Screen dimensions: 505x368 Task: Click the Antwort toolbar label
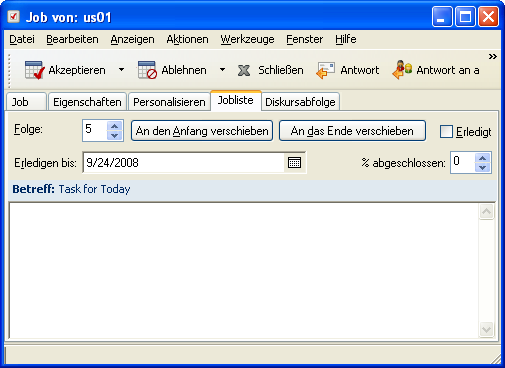pos(360,70)
